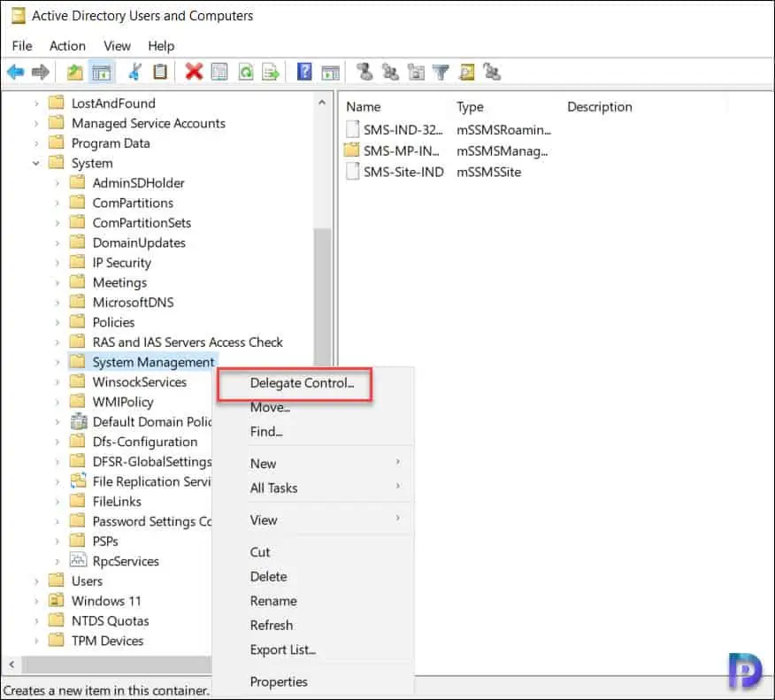Choose Delegate Control from the context menu
This screenshot has height=700, width=775.
[302, 383]
